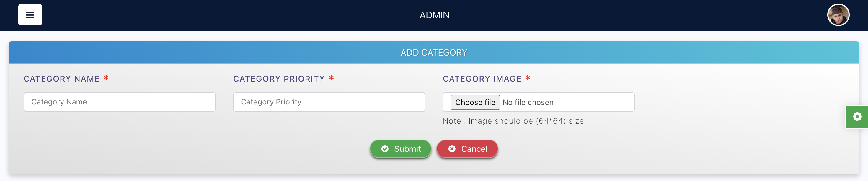Submit the category form

400,149
